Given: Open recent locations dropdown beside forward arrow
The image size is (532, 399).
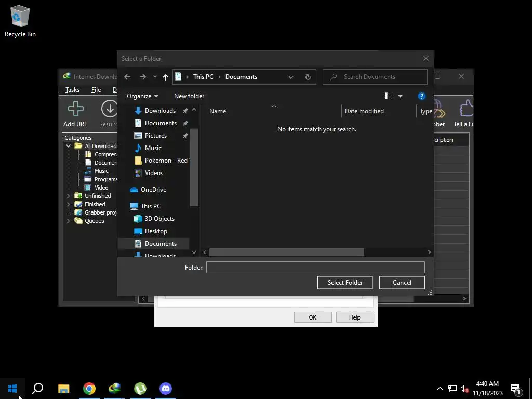Looking at the screenshot, I should [155, 77].
